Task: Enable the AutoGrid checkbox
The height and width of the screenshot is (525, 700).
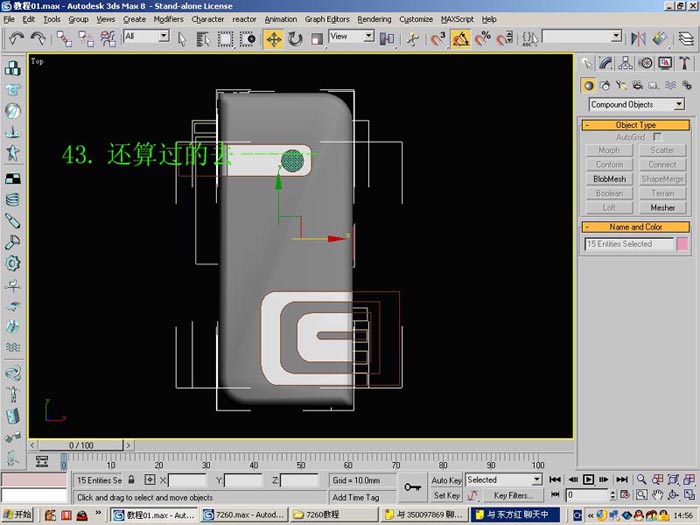Action: click(x=657, y=137)
